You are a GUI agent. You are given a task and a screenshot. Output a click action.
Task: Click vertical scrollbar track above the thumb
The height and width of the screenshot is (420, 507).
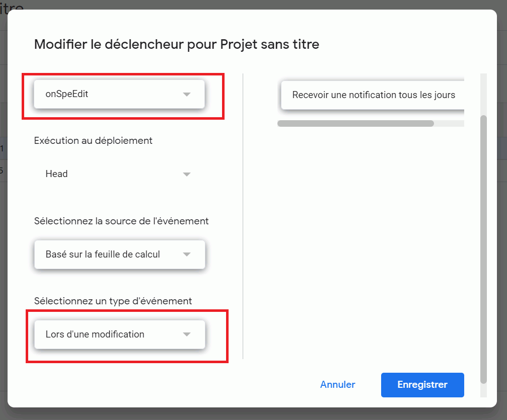click(484, 93)
